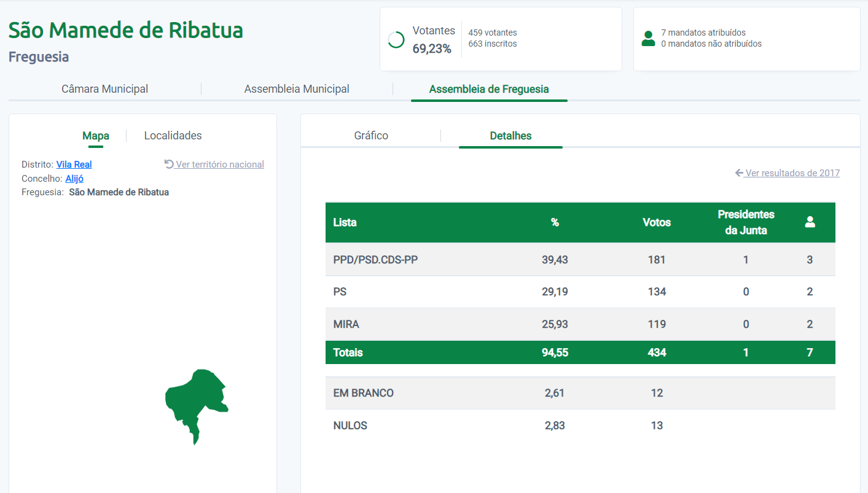Image resolution: width=868 pixels, height=493 pixels.
Task: Click the left arrow beside Ver resultados de 2017
Action: click(x=739, y=173)
